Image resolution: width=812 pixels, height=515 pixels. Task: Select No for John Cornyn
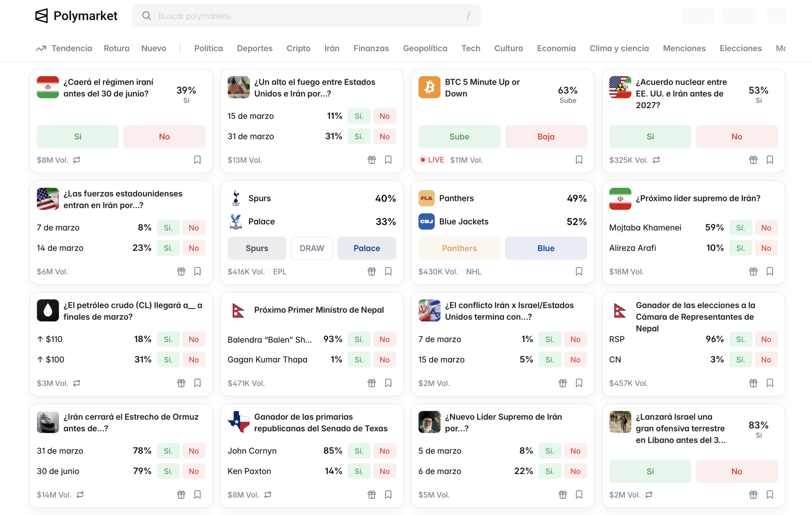384,451
